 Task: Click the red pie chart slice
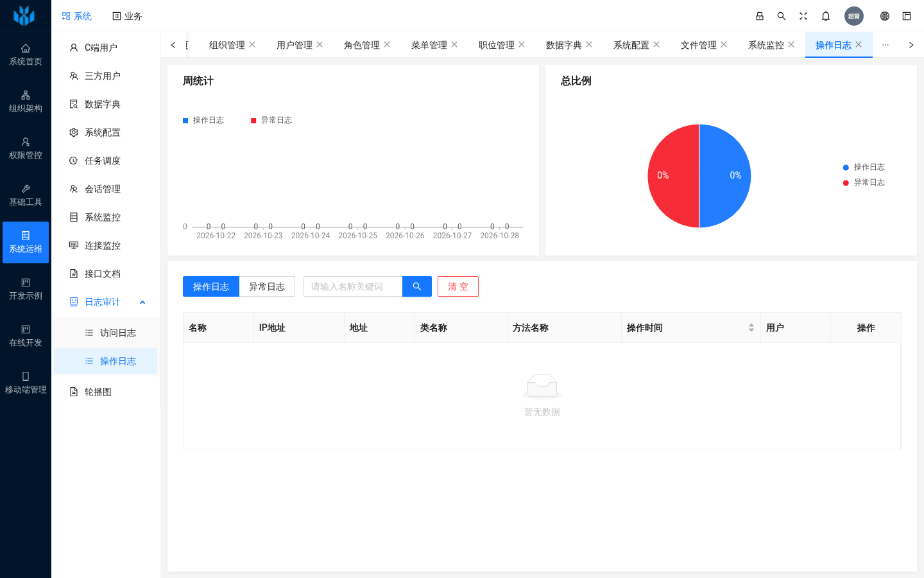point(674,176)
